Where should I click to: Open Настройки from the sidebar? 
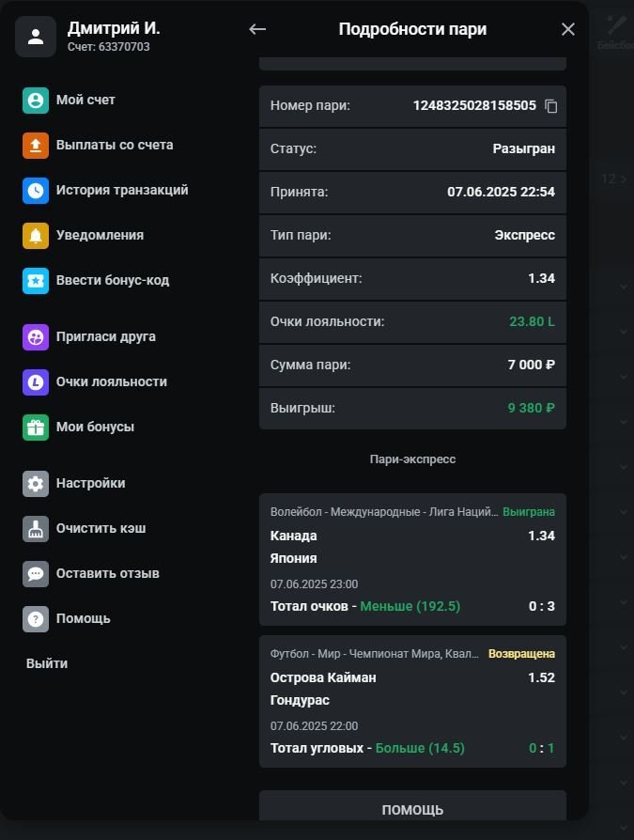click(x=89, y=484)
